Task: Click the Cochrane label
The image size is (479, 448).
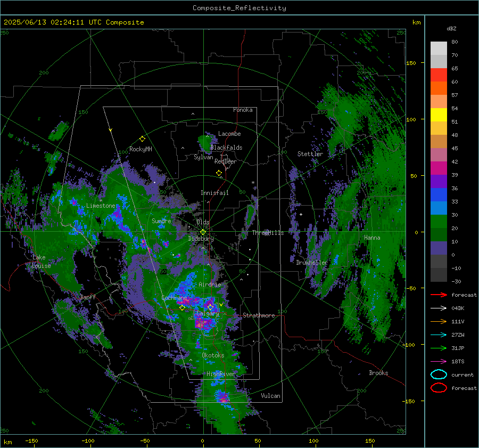Action: [174, 298]
